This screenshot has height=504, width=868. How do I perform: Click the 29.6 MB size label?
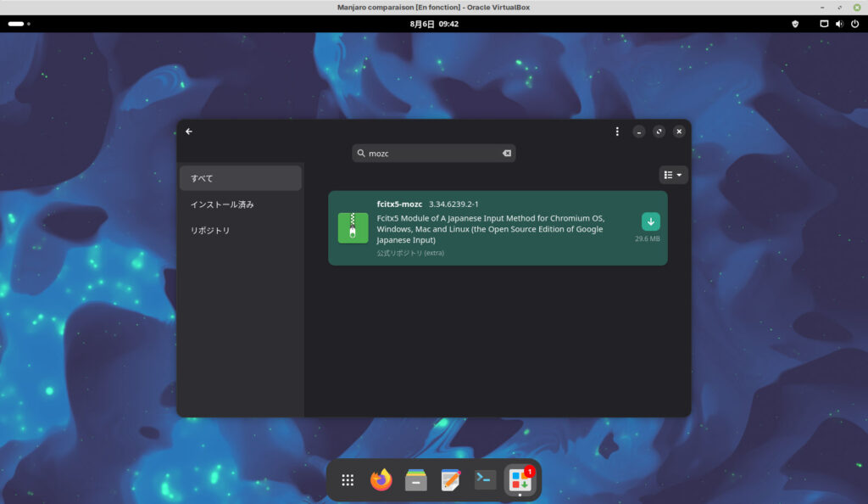[x=647, y=238]
